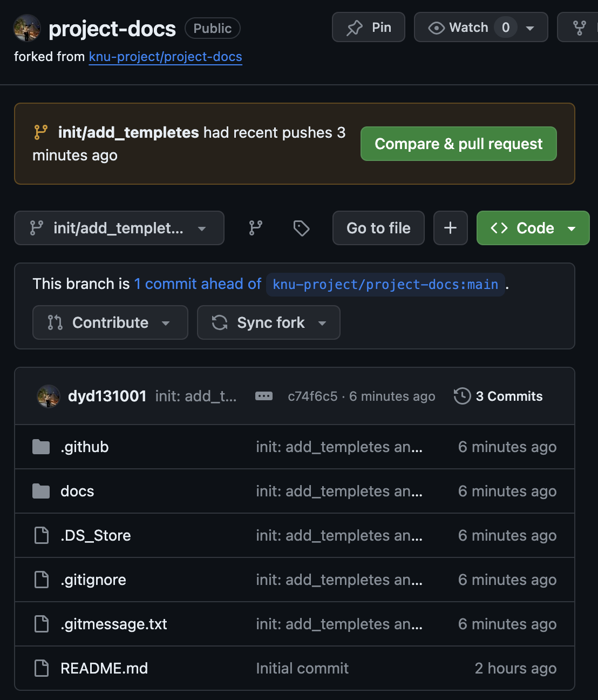This screenshot has width=598, height=700.
Task: Open the .github row commit message
Action: [x=339, y=447]
